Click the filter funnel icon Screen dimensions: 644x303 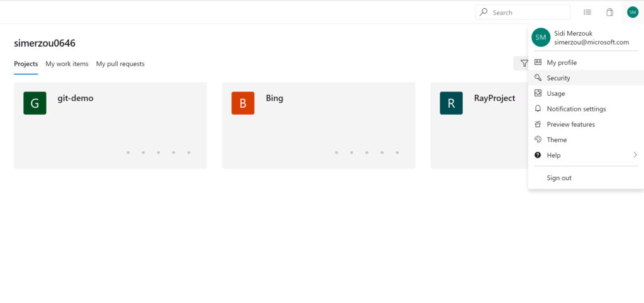(x=524, y=64)
